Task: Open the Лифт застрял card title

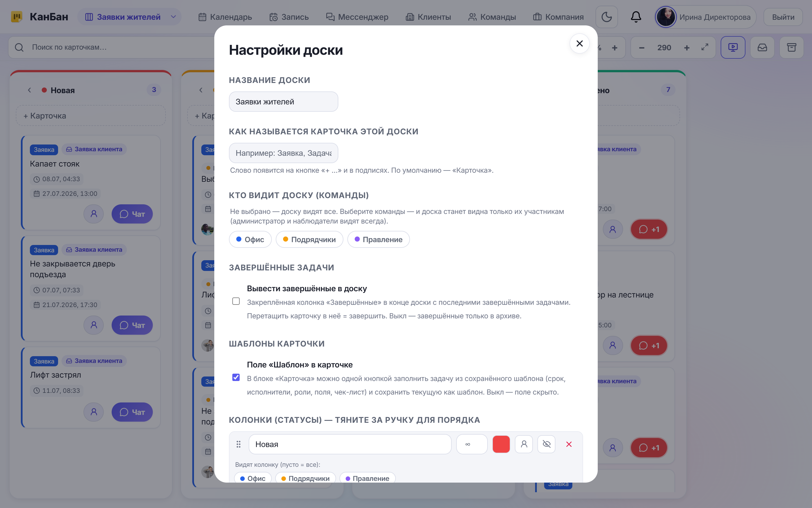Action: (55, 375)
